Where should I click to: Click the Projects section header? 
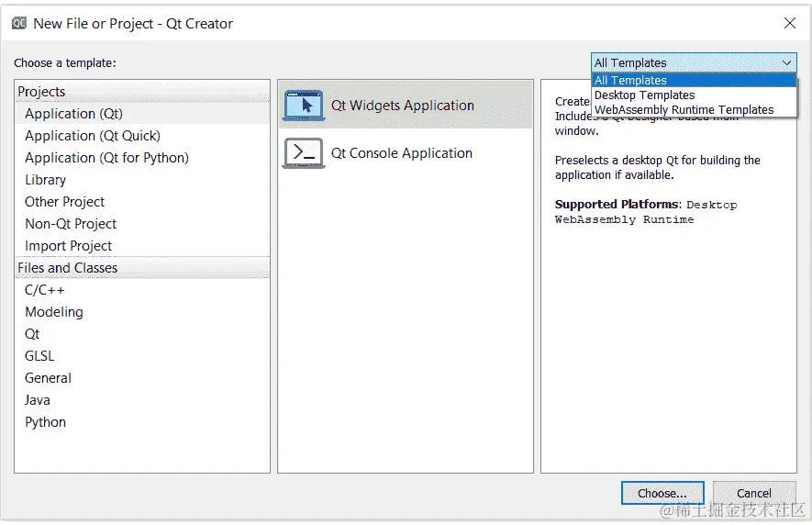point(142,92)
